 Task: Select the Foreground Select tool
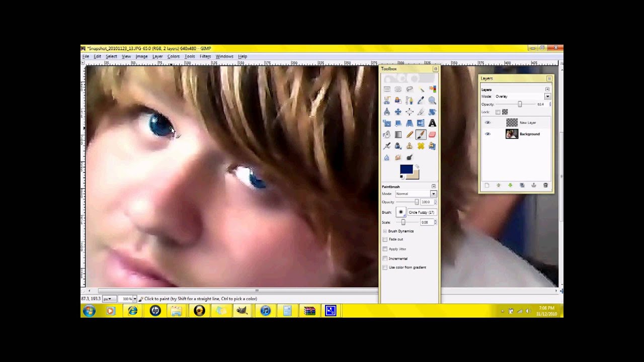pyautogui.click(x=398, y=101)
